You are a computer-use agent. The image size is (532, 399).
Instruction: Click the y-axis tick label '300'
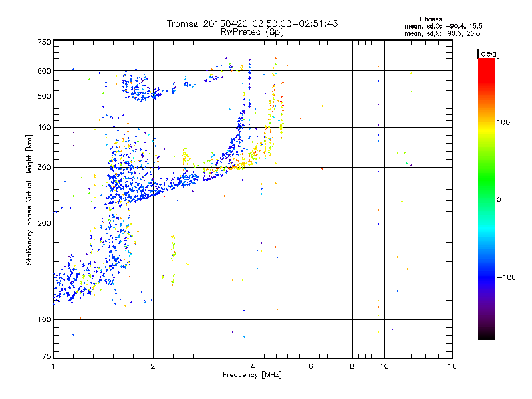44,168
